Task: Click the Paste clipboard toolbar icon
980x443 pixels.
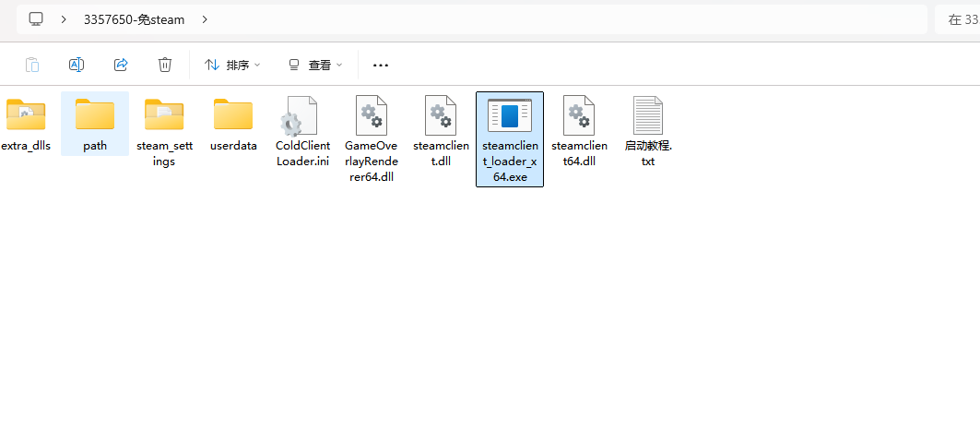Action: coord(32,65)
